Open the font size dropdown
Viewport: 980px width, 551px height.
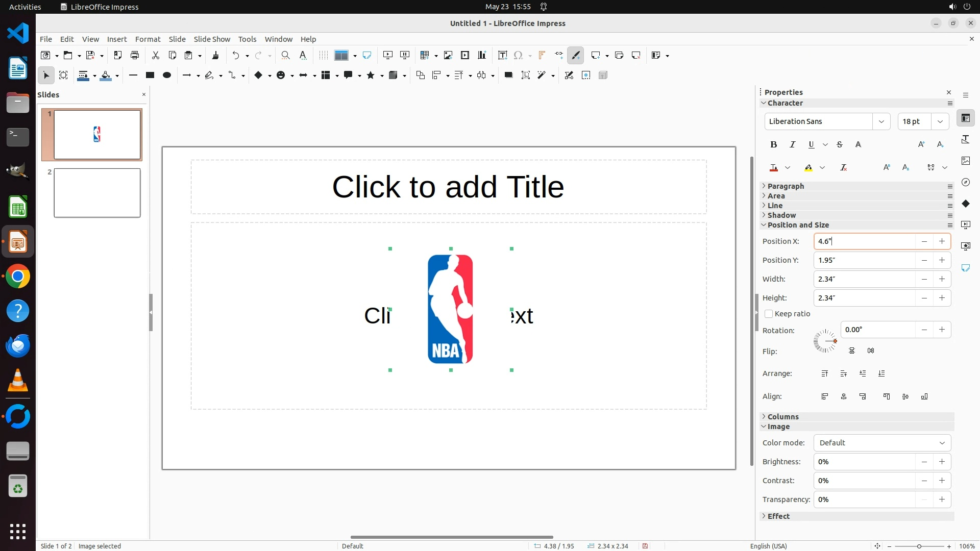[940, 121]
